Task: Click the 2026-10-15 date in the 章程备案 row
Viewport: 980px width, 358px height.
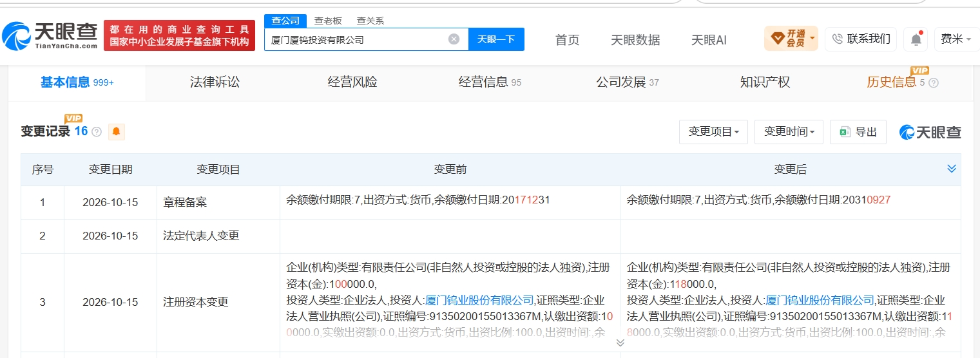Action: pyautogui.click(x=110, y=202)
